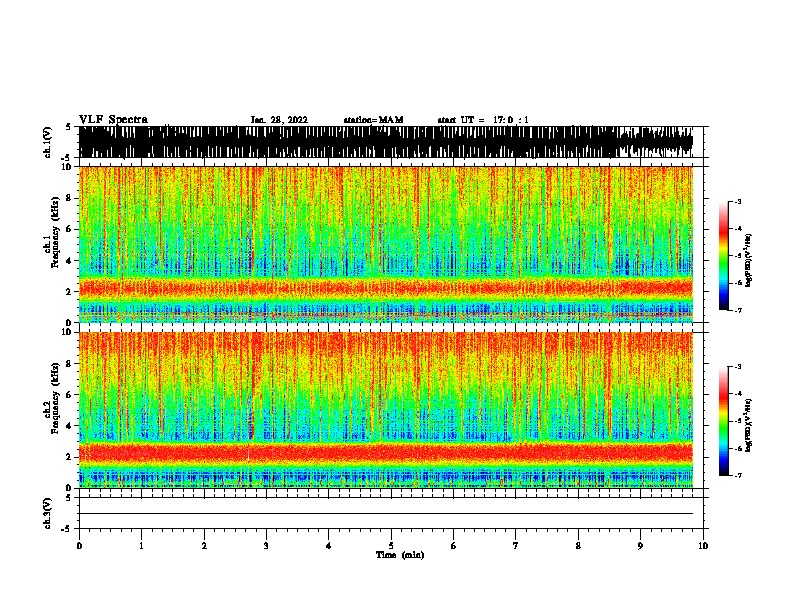Click the 'ch.3(V)' axis label

[47, 513]
